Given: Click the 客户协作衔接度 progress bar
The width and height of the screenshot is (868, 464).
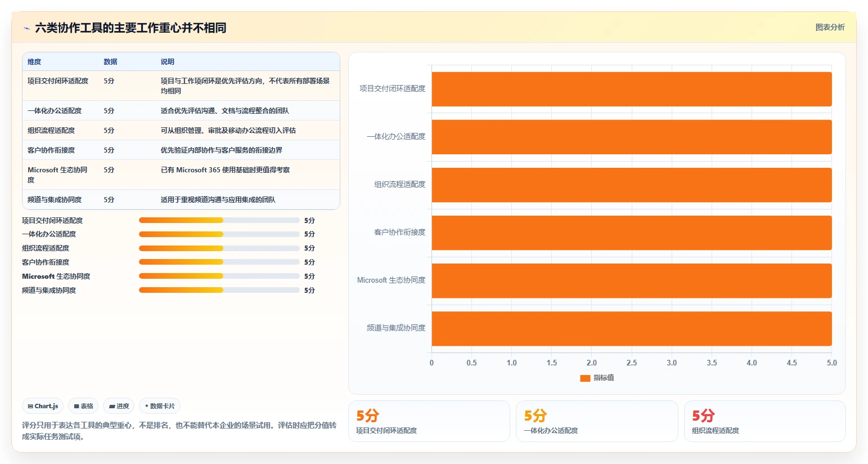Looking at the screenshot, I should tap(219, 262).
